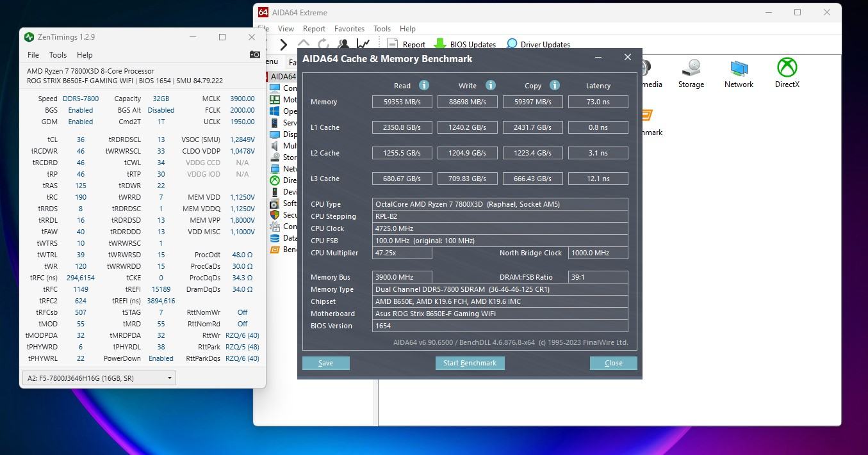Open AIDA64 Tools menu
Image resolution: width=868 pixels, height=455 pixels.
[x=382, y=29]
